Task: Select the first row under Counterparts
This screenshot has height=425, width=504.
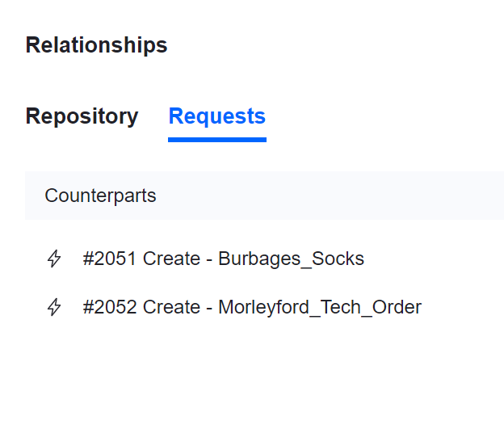Action: point(242,259)
